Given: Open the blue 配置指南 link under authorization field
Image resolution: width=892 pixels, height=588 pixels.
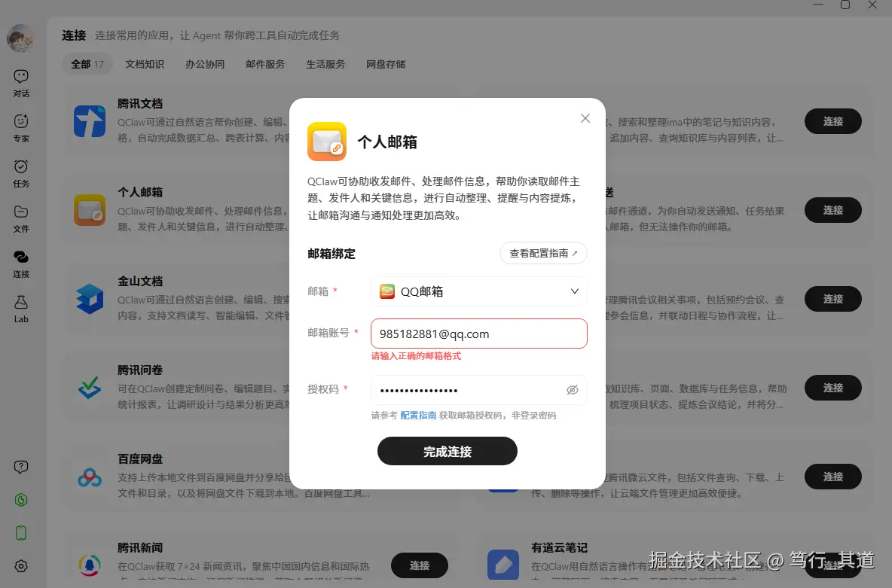Looking at the screenshot, I should (x=418, y=415).
